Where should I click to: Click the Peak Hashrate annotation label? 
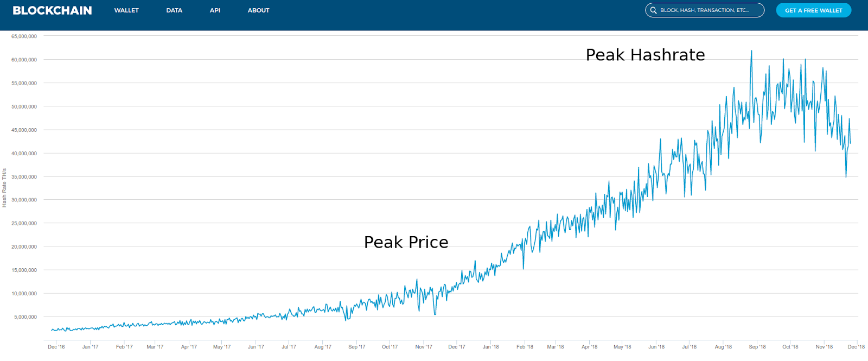(645, 55)
